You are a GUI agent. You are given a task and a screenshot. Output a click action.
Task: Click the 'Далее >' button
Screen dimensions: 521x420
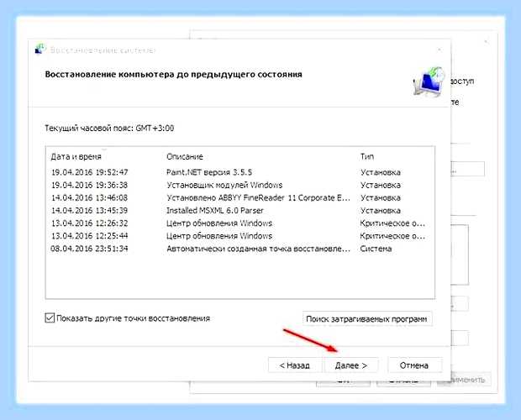click(351, 365)
